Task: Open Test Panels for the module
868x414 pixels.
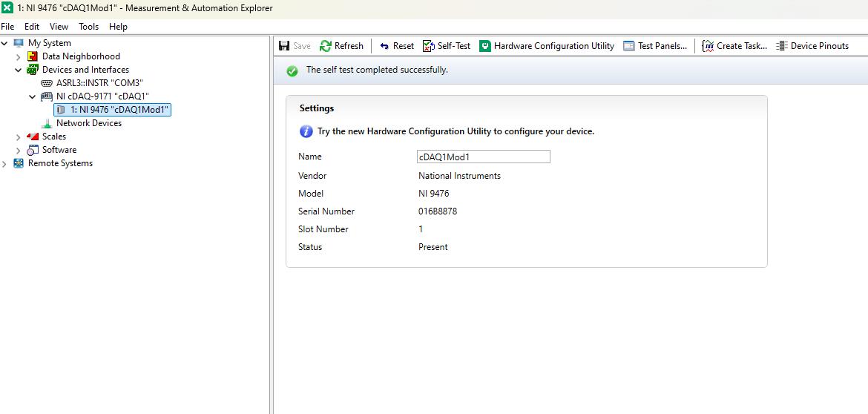Action: pos(655,46)
